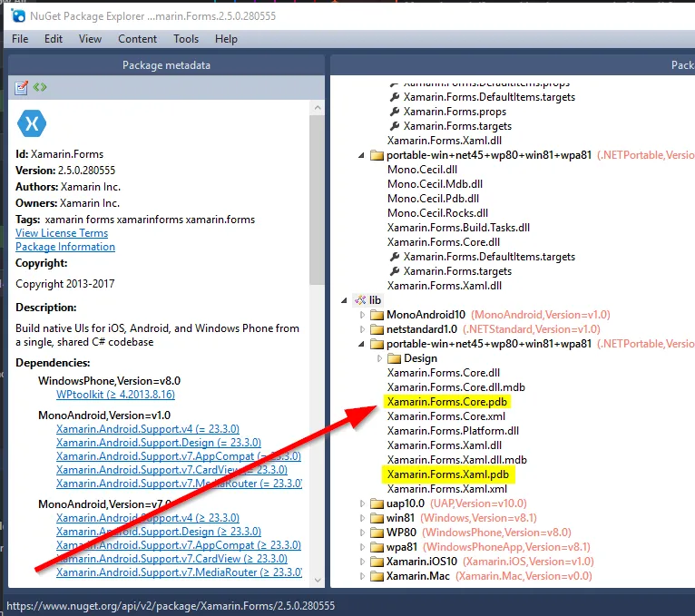Click metadata scrollbar down arrow
Viewport: 695px width, 616px height.
tap(318, 580)
